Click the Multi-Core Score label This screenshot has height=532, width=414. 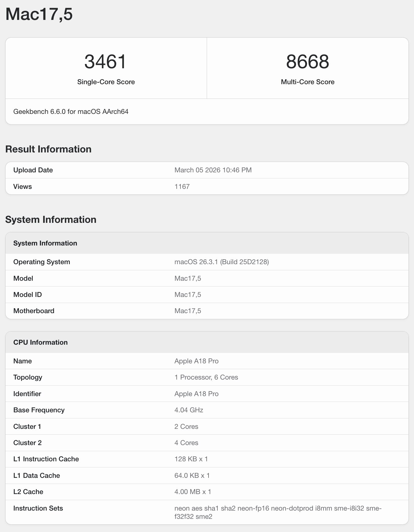[307, 82]
